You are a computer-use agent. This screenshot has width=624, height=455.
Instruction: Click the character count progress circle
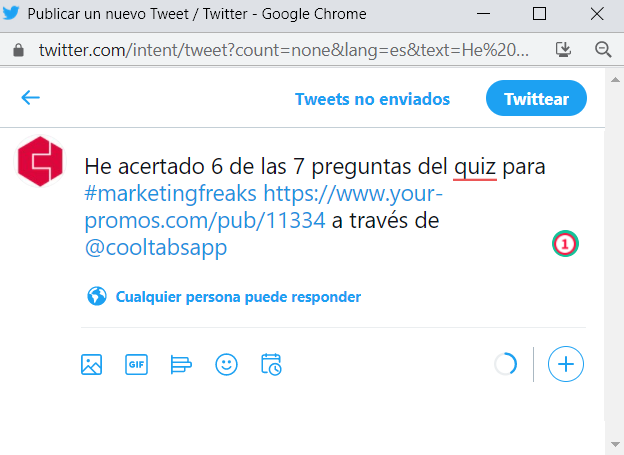[505, 364]
